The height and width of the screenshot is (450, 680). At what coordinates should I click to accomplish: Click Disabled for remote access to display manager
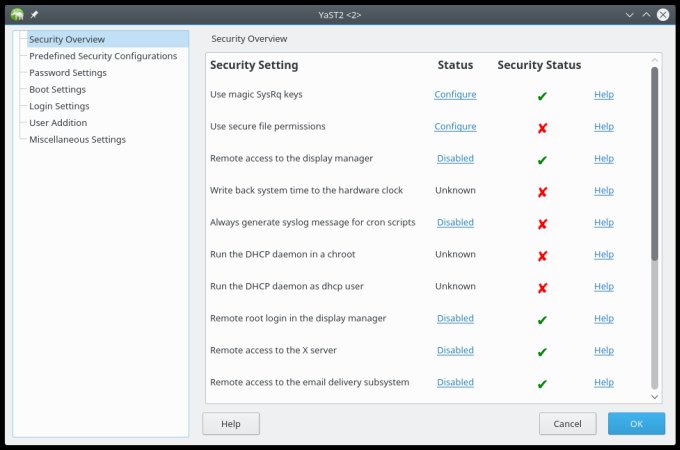(x=455, y=158)
